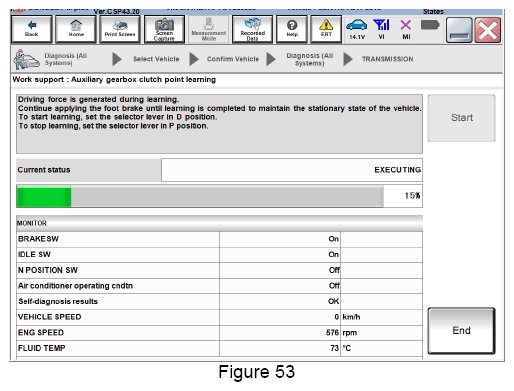Select the IDLE SW monitor row
The width and height of the screenshot is (514, 391).
[x=219, y=255]
